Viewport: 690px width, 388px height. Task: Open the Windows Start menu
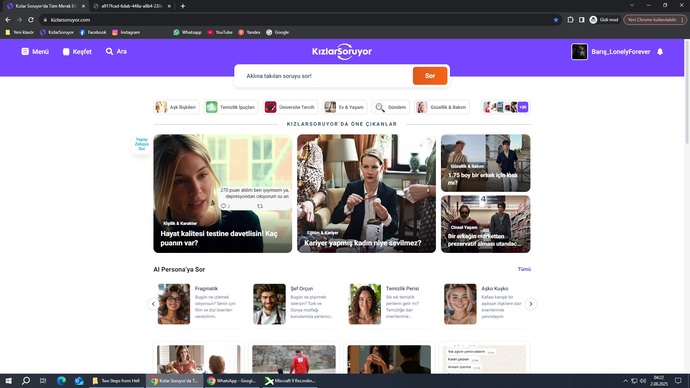[8, 381]
